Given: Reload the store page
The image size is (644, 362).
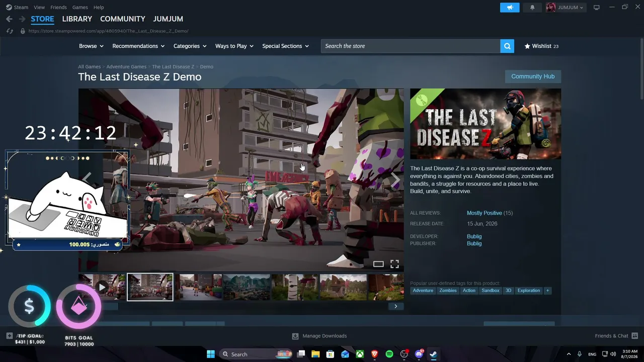Looking at the screenshot, I should pyautogui.click(x=10, y=31).
